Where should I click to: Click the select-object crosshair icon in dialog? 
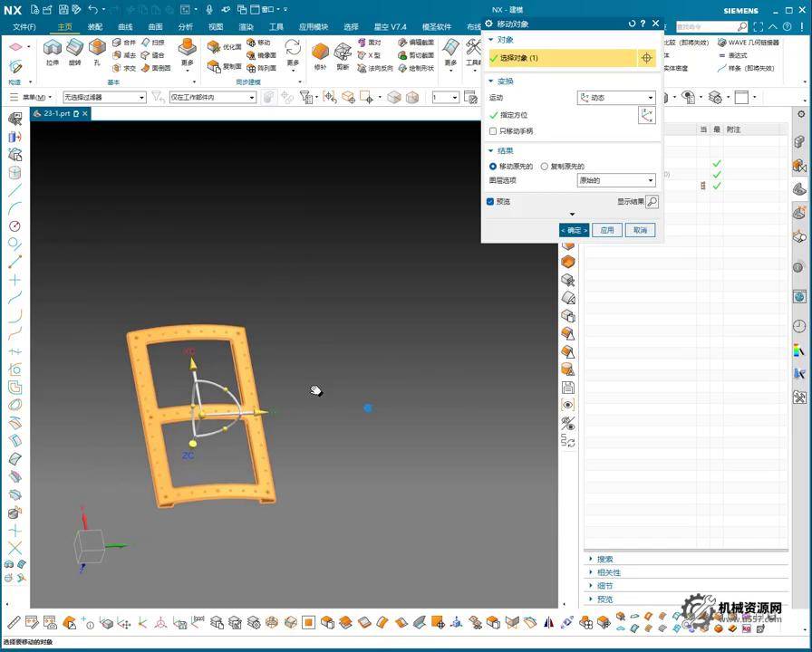point(646,58)
